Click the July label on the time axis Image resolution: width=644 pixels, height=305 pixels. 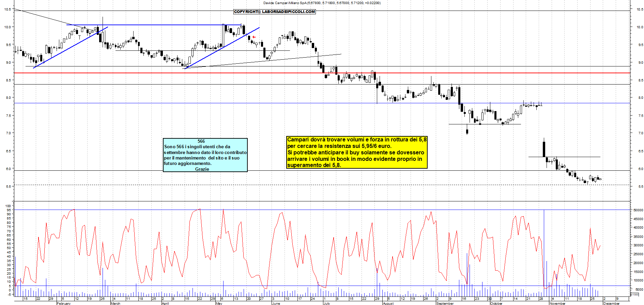327,303
